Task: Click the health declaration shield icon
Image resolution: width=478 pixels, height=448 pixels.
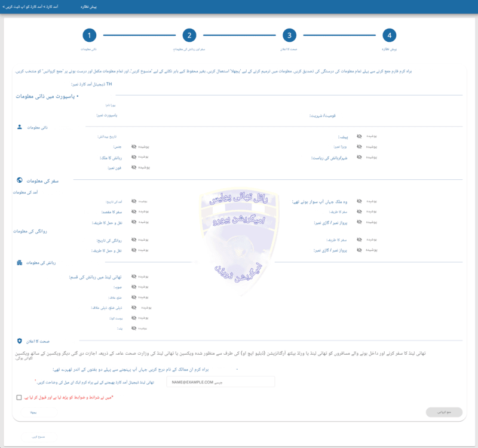Action: tap(20, 341)
